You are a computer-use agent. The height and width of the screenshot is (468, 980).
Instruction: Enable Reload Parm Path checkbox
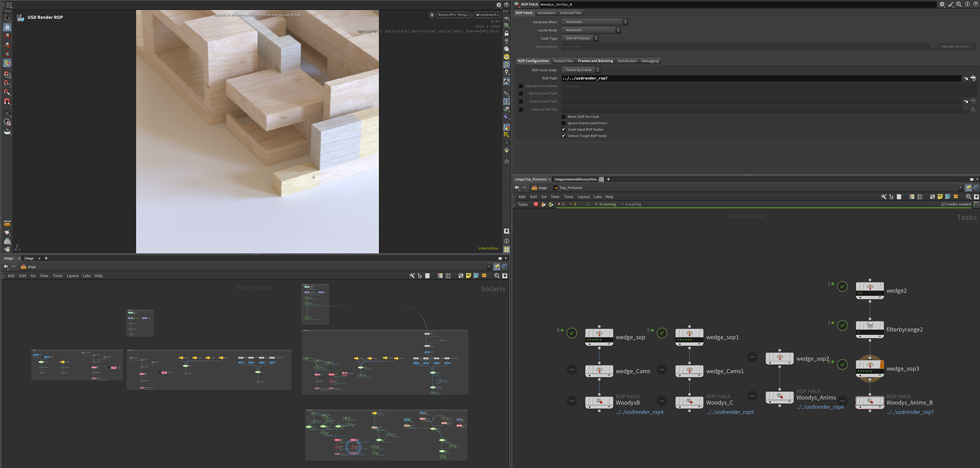[521, 93]
